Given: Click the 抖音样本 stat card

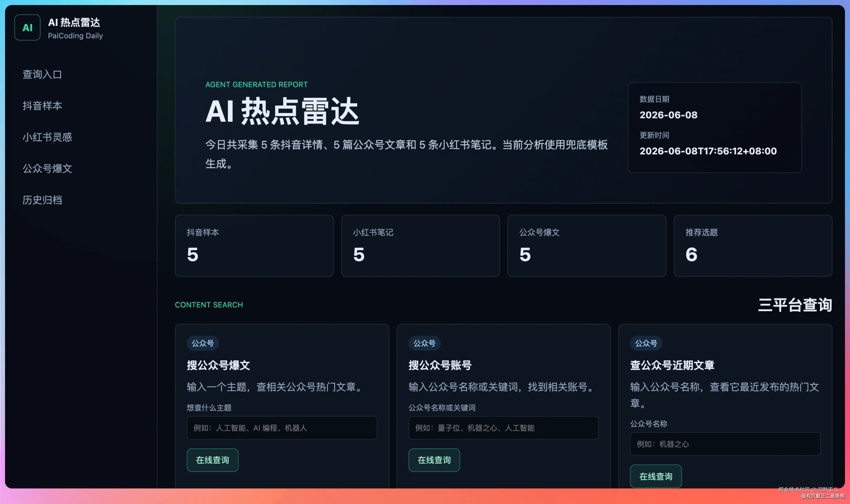Looking at the screenshot, I should (x=254, y=246).
